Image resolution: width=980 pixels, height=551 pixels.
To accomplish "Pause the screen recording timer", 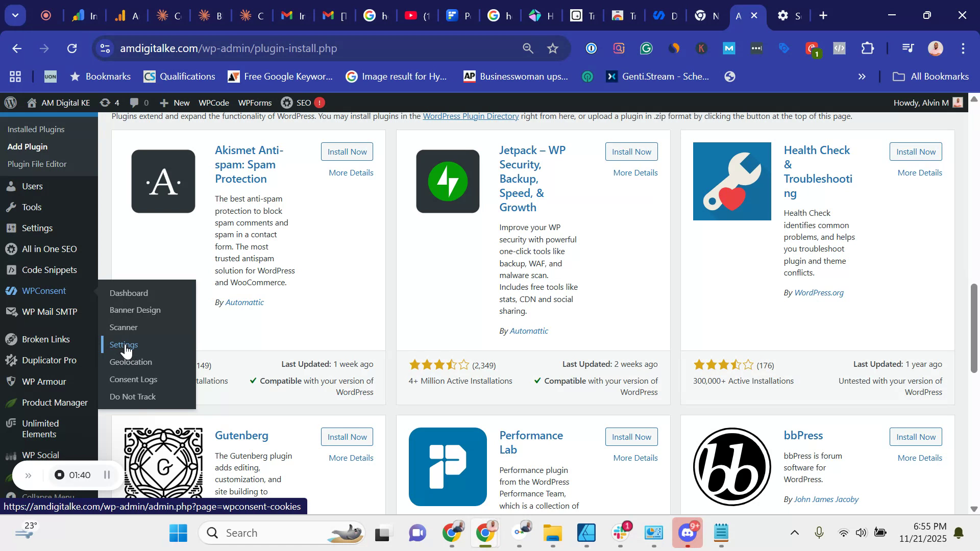I will click(107, 474).
